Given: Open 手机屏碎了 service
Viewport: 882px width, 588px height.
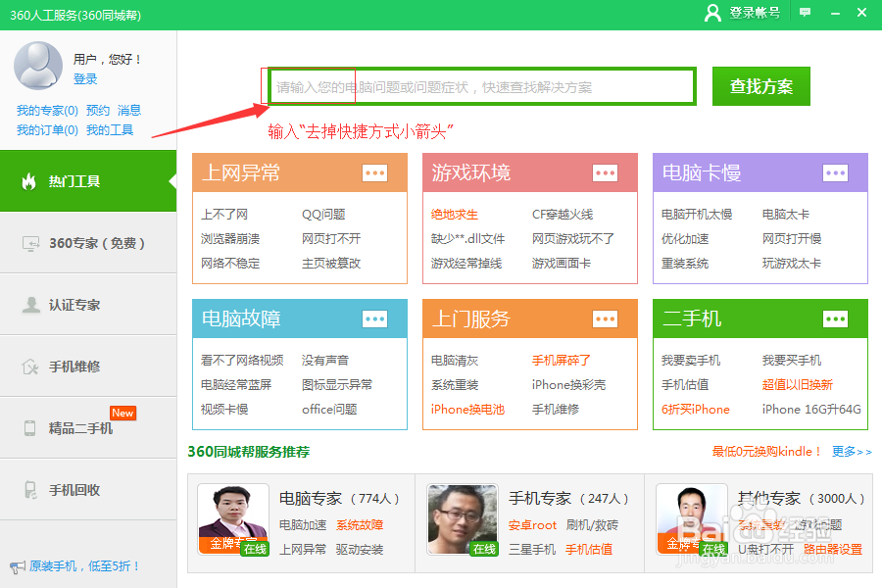Looking at the screenshot, I should [562, 360].
